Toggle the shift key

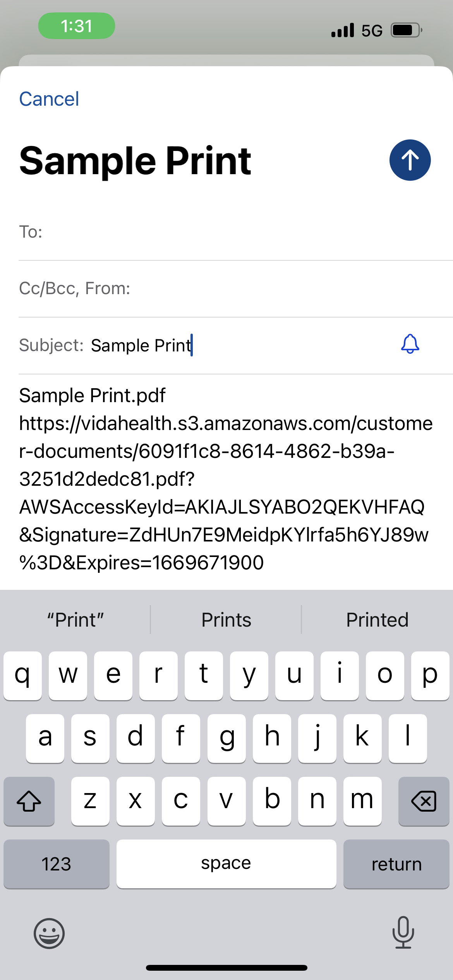point(29,801)
